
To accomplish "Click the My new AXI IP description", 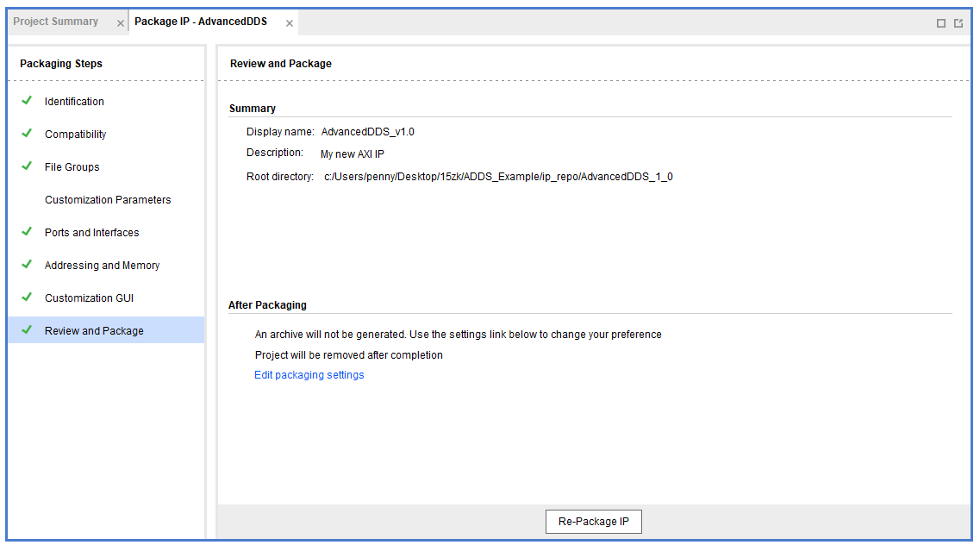I will (353, 154).
